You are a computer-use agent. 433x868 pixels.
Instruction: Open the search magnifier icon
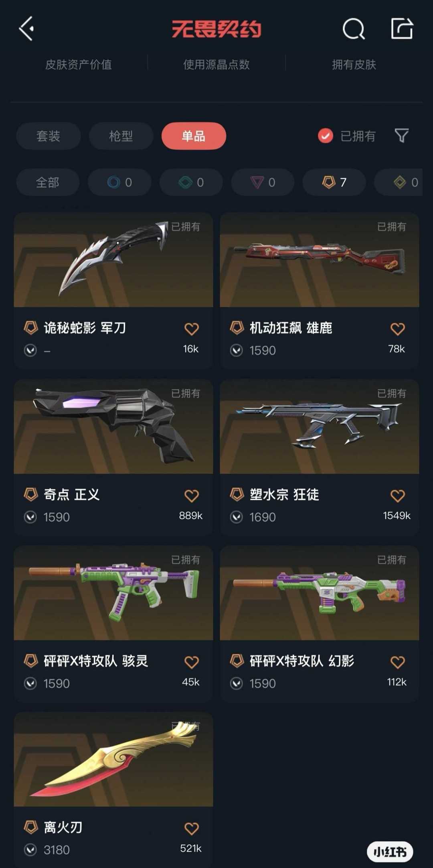coord(354,29)
